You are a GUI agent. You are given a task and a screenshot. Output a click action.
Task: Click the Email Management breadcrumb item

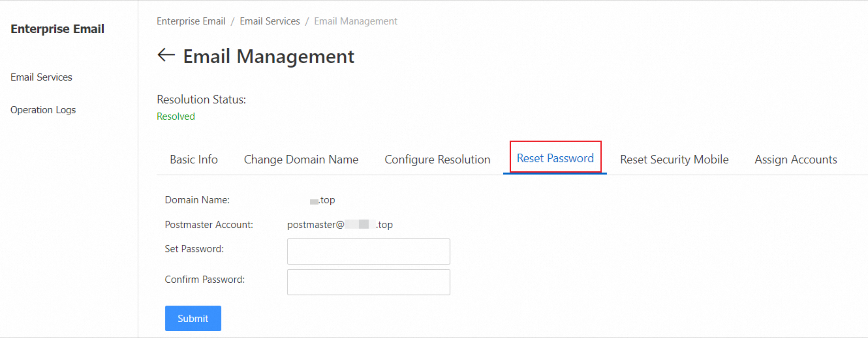356,21
